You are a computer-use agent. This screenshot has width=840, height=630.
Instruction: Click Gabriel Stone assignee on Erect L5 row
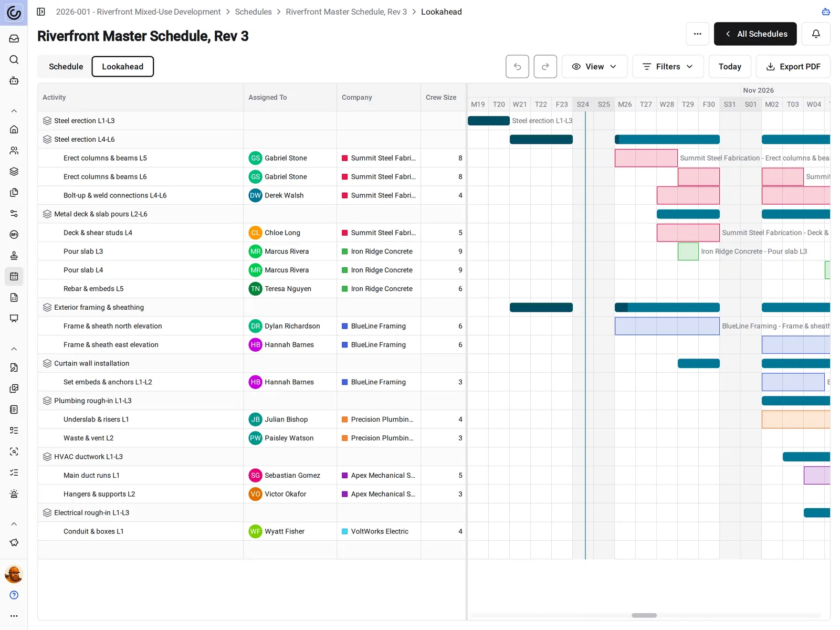pyautogui.click(x=278, y=158)
